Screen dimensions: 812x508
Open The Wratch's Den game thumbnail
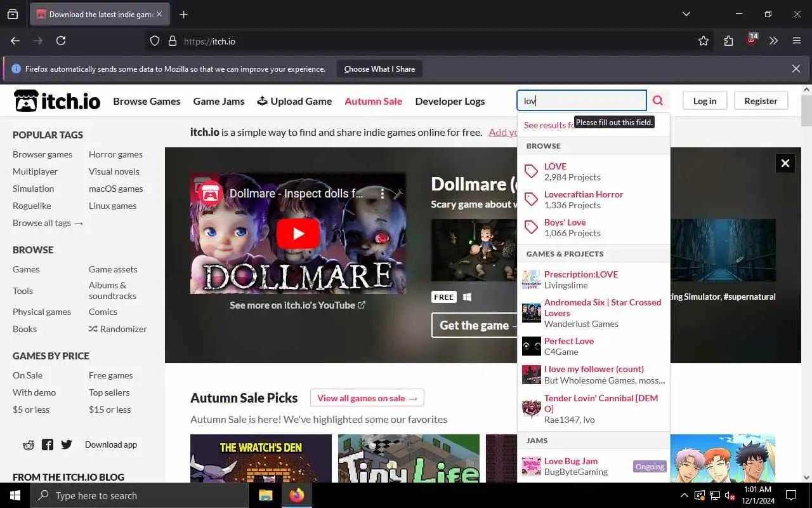[x=261, y=458]
